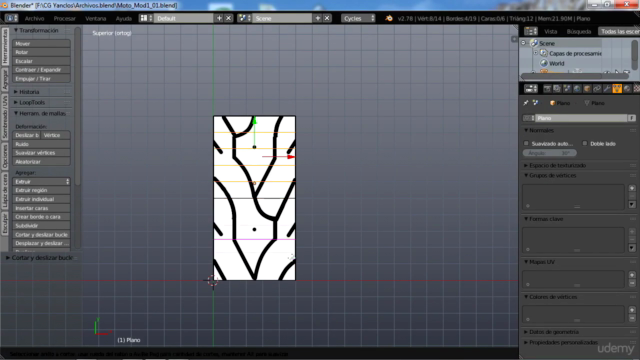The image size is (640, 360).
Task: Click the Insertar caras button
Action: pos(41,208)
